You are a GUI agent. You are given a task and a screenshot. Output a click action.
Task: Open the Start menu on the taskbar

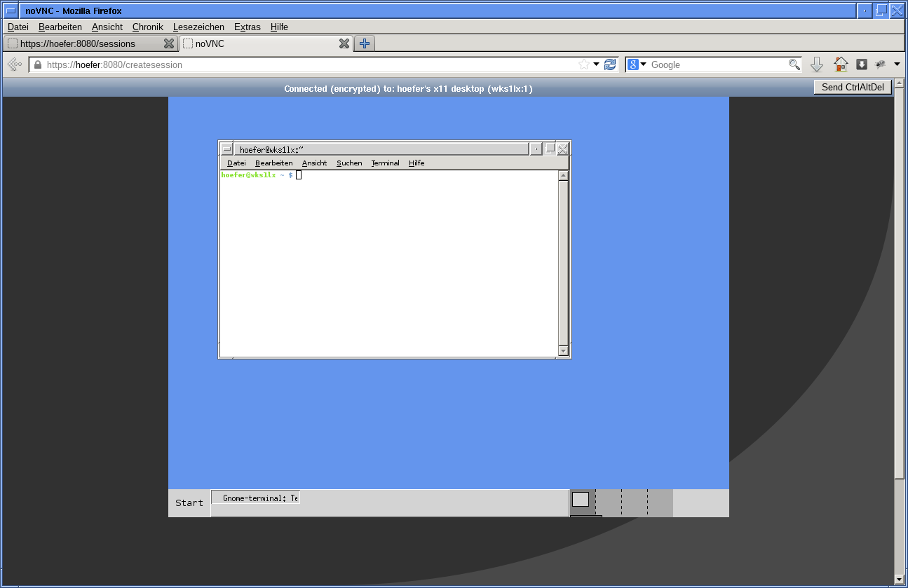189,502
